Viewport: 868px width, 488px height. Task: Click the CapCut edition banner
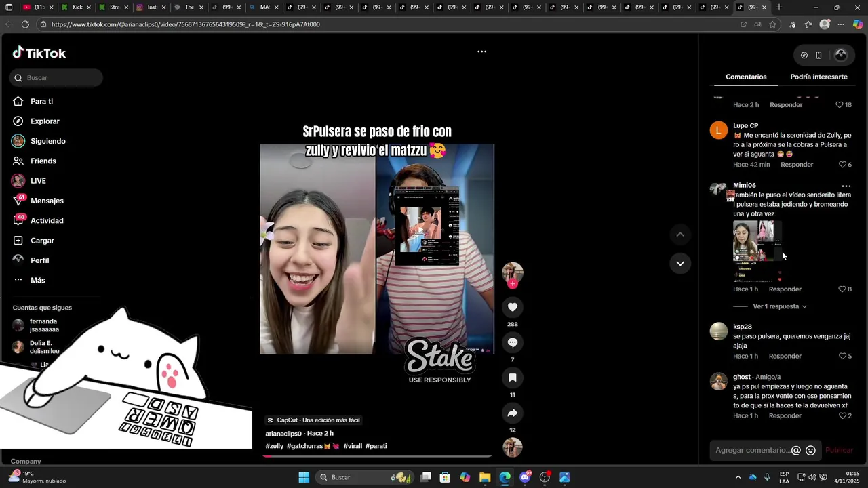pyautogui.click(x=313, y=420)
